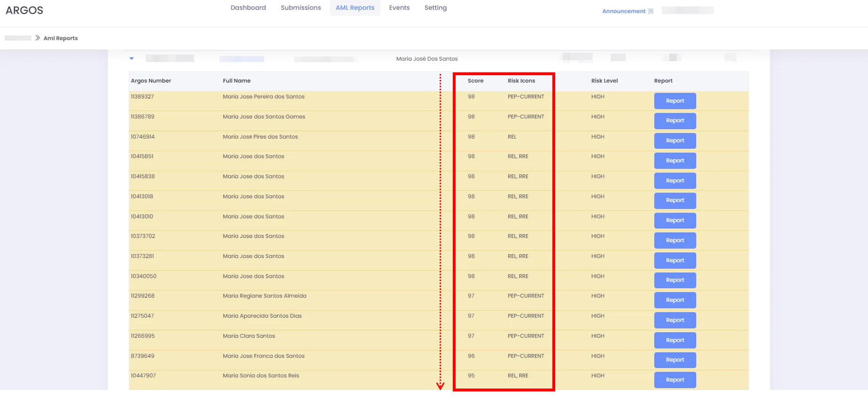868x398 pixels.
Task: Click Argos number 11386789
Action: pos(142,117)
